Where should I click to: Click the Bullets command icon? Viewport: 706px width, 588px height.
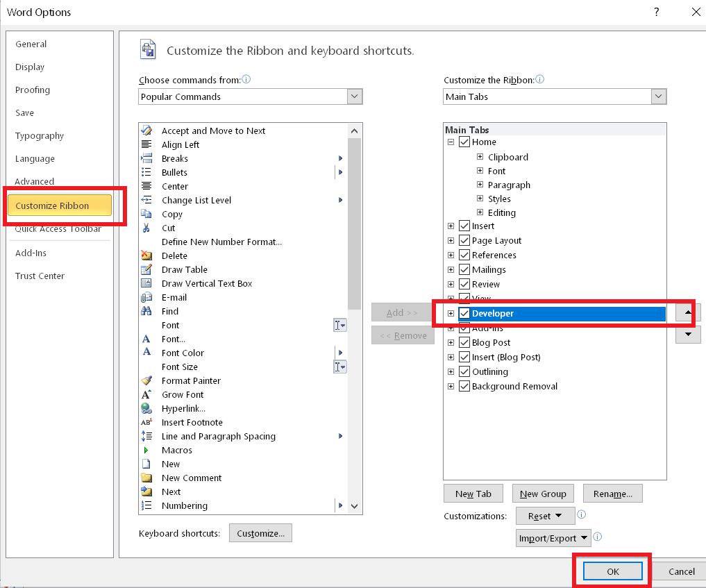click(146, 172)
